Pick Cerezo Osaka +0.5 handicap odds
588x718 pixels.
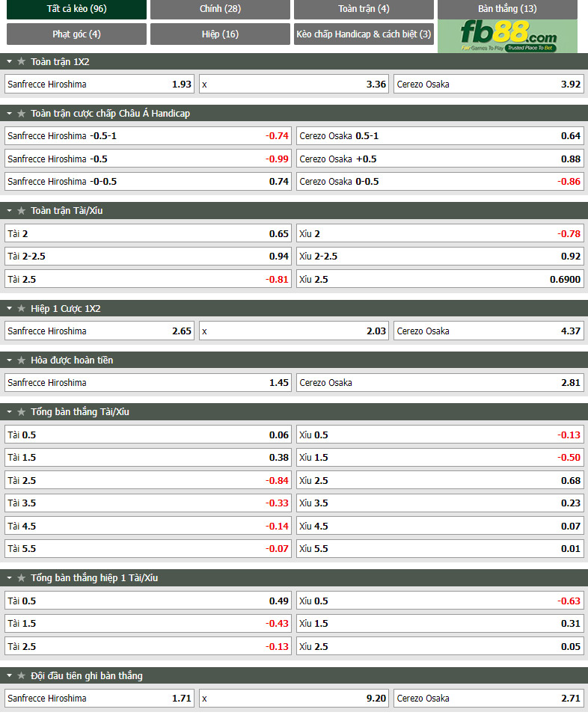point(440,159)
